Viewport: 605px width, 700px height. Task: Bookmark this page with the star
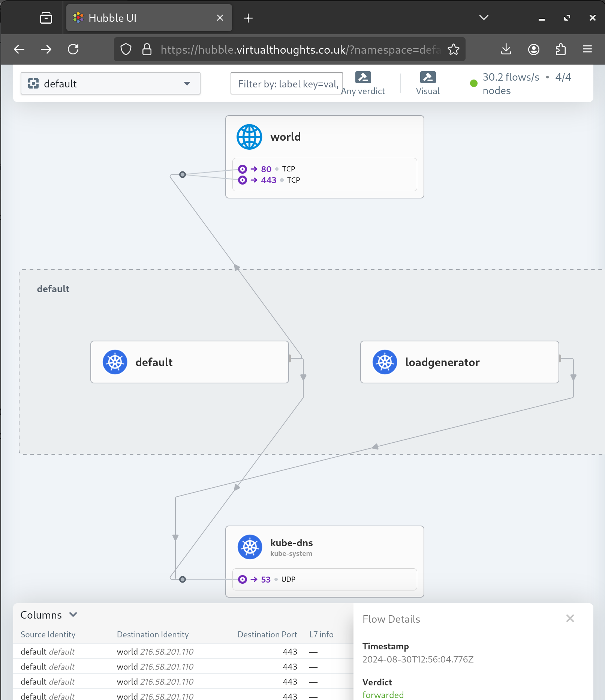pos(454,49)
